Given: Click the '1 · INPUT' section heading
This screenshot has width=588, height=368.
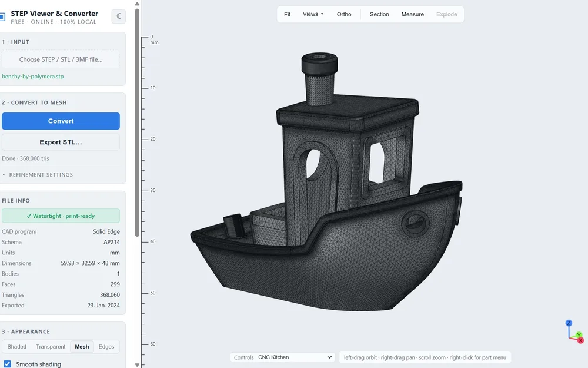Looking at the screenshot, I should tap(15, 42).
